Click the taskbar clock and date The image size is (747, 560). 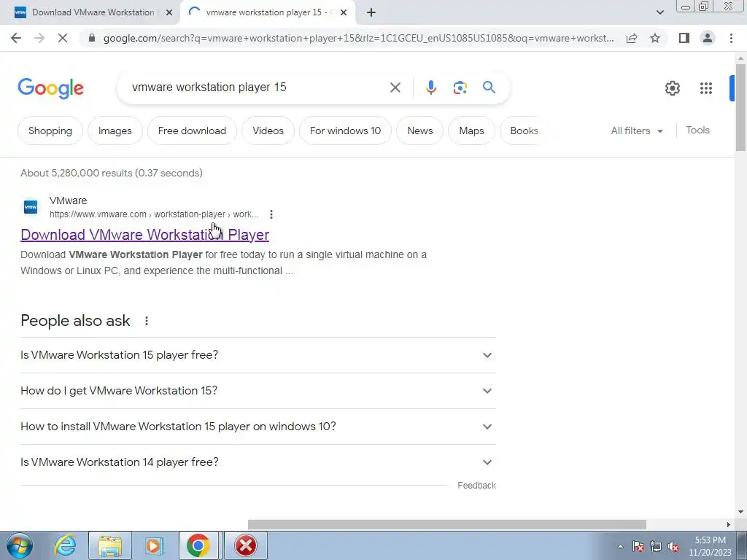coord(710,546)
